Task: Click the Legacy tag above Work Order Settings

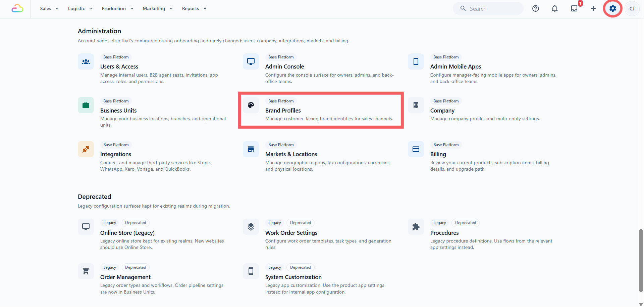Action: (275, 223)
